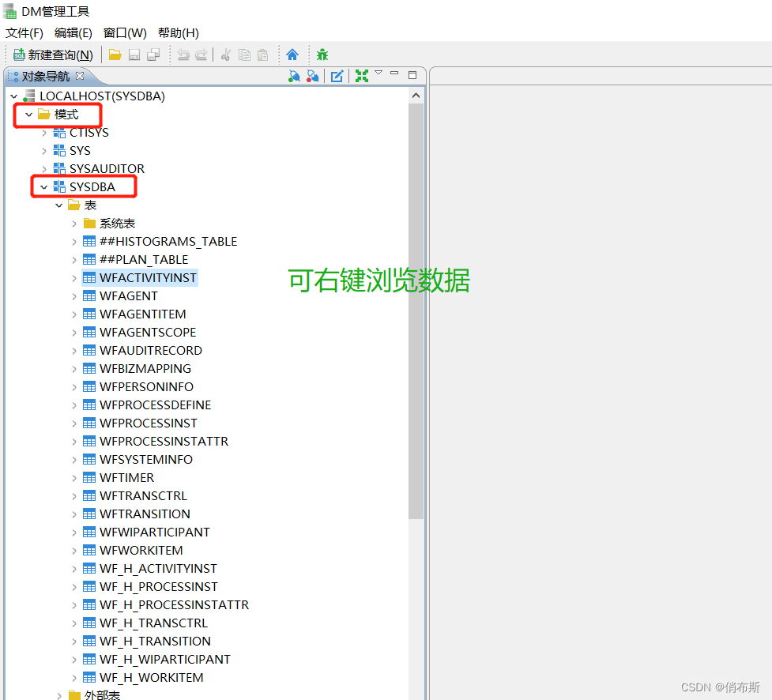The image size is (772, 700).
Task: Minimize the object navigator panel
Action: tap(394, 73)
